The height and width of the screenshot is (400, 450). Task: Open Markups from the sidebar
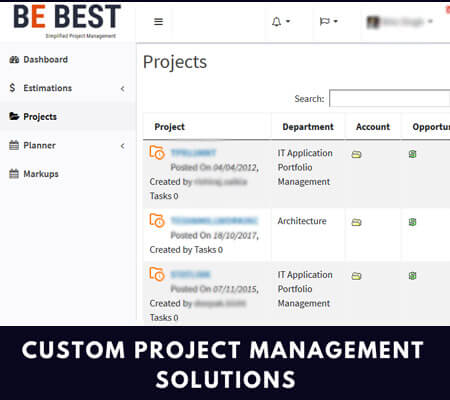[34, 174]
